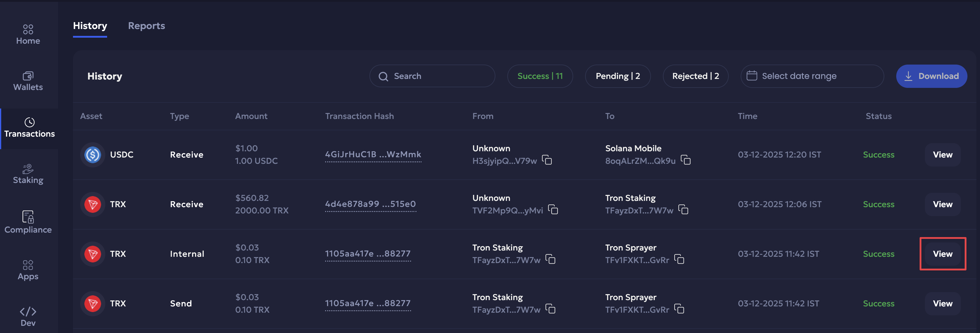View the USDC Receive transaction details
The image size is (980, 333).
[942, 155]
